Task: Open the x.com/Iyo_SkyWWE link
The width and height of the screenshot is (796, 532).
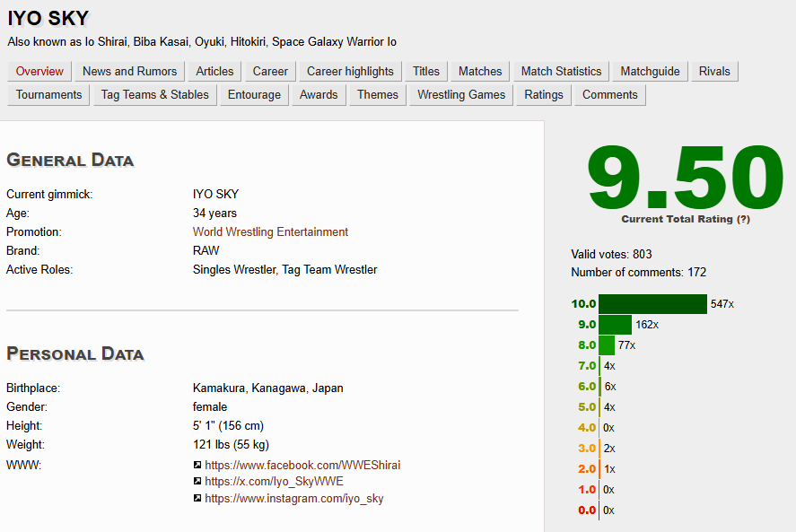Action: tap(274, 481)
